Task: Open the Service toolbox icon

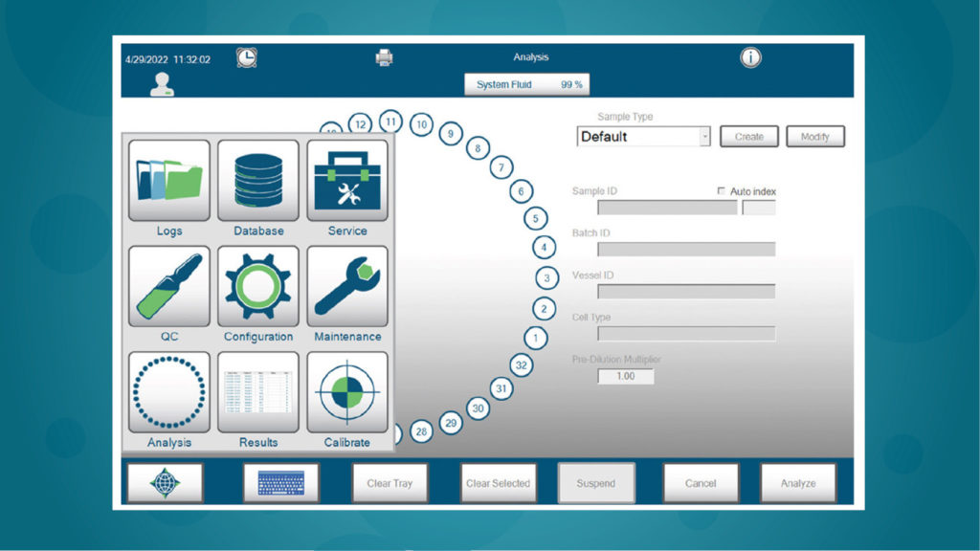Action: (347, 181)
